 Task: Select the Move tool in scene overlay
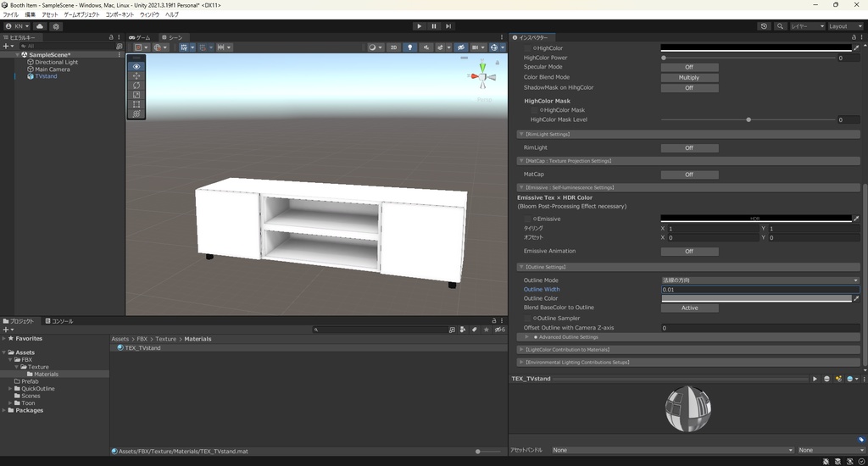(136, 75)
